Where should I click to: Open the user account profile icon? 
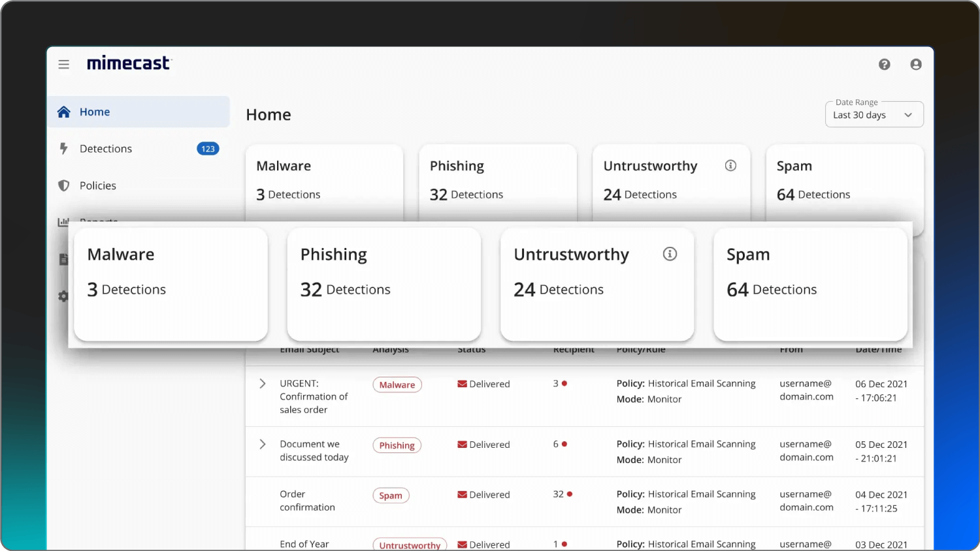[x=916, y=64]
